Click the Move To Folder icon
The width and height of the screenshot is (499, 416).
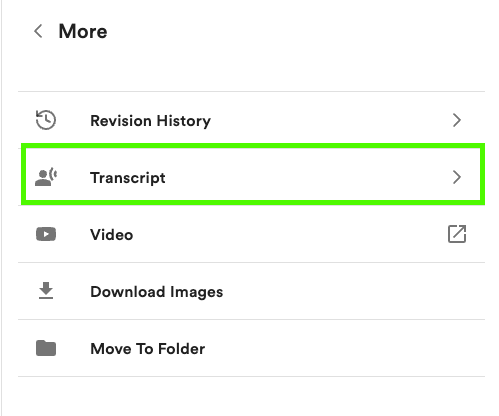point(46,348)
